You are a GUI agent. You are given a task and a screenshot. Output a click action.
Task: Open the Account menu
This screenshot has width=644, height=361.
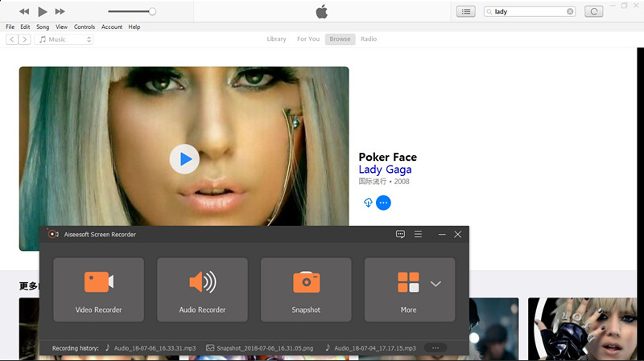click(x=112, y=27)
